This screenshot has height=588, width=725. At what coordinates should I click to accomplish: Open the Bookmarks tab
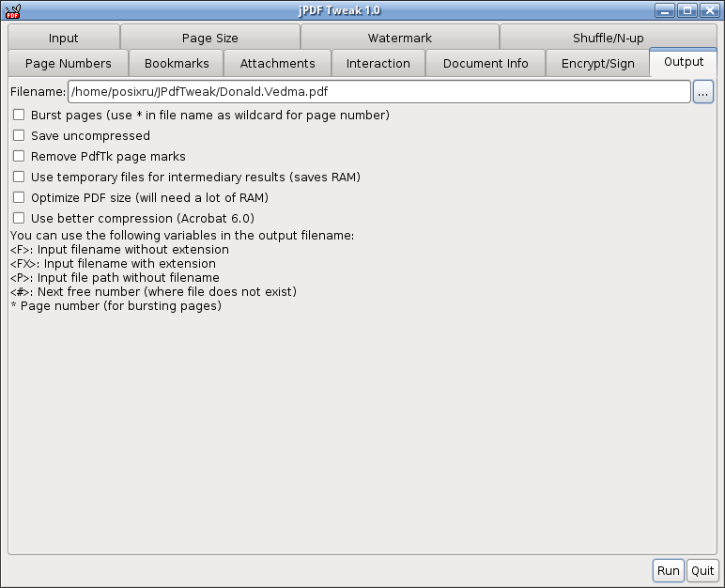pyautogui.click(x=177, y=63)
